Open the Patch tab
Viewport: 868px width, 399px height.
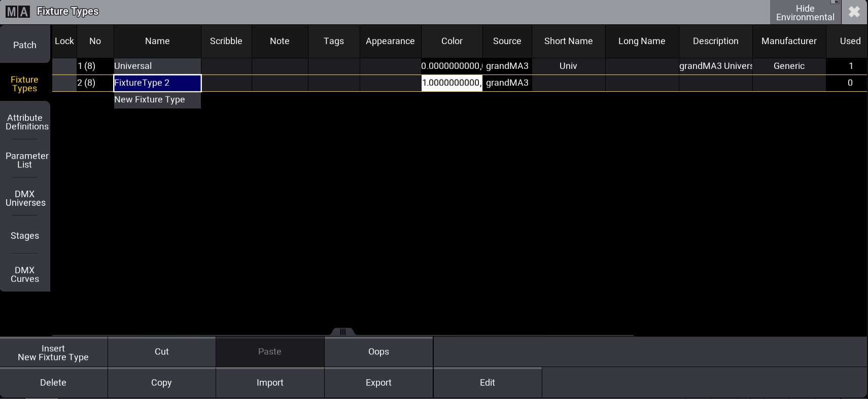pyautogui.click(x=25, y=45)
